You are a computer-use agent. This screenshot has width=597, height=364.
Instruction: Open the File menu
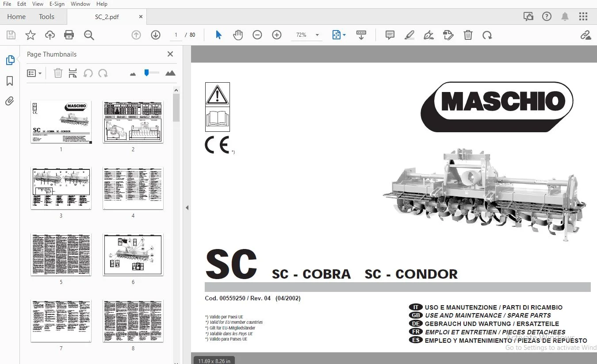pos(7,4)
